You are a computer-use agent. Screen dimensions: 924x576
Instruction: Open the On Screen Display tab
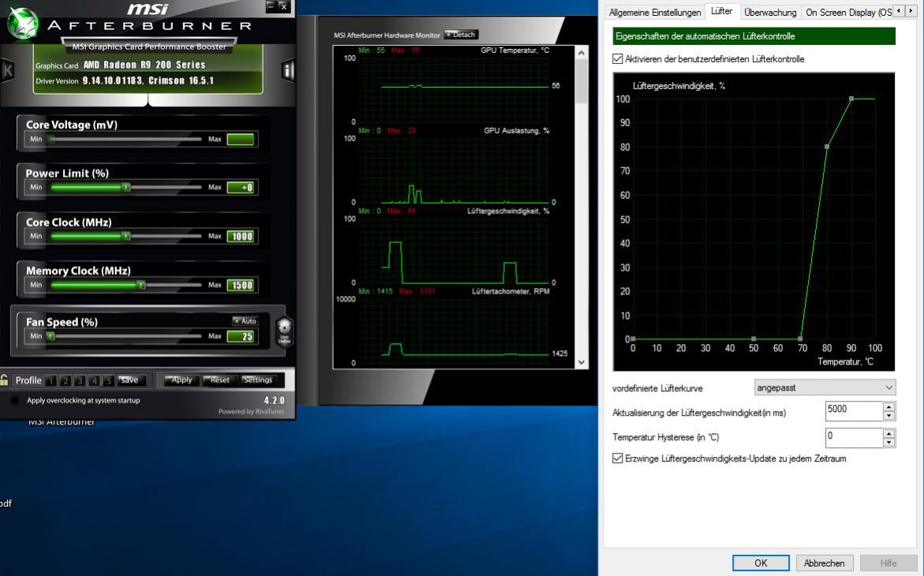point(847,13)
